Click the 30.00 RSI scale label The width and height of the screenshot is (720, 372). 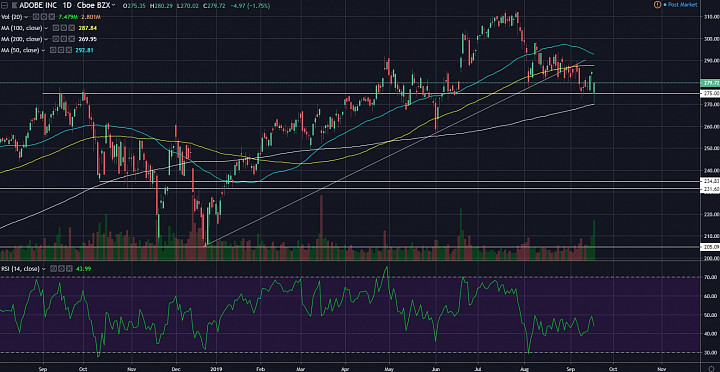click(711, 352)
